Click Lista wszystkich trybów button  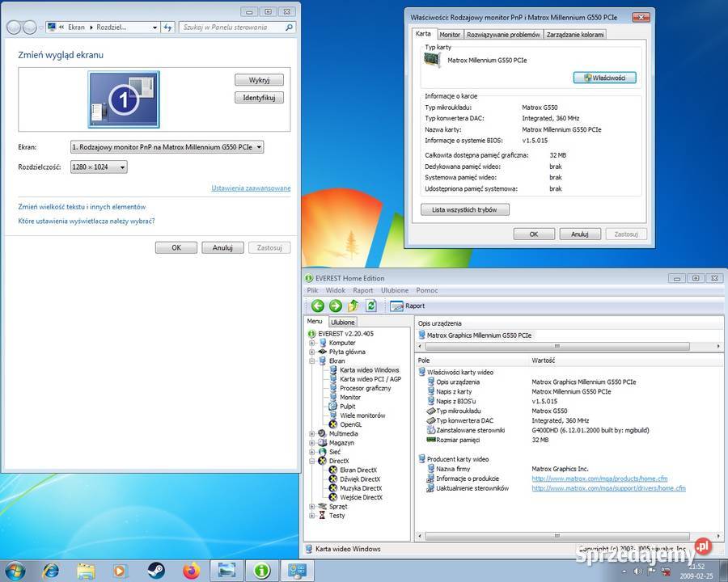(x=465, y=210)
